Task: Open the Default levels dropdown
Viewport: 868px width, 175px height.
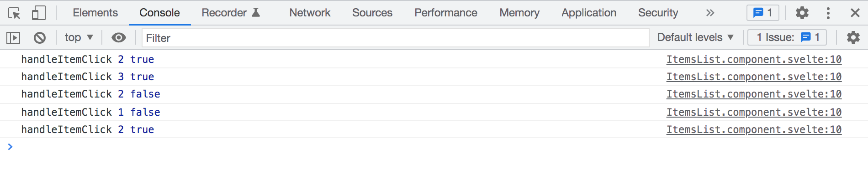Action: click(695, 37)
